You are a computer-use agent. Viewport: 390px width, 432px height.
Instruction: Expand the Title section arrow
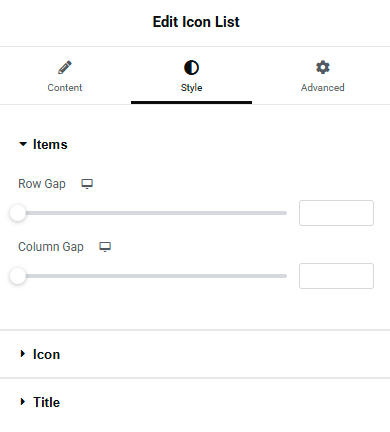point(23,402)
